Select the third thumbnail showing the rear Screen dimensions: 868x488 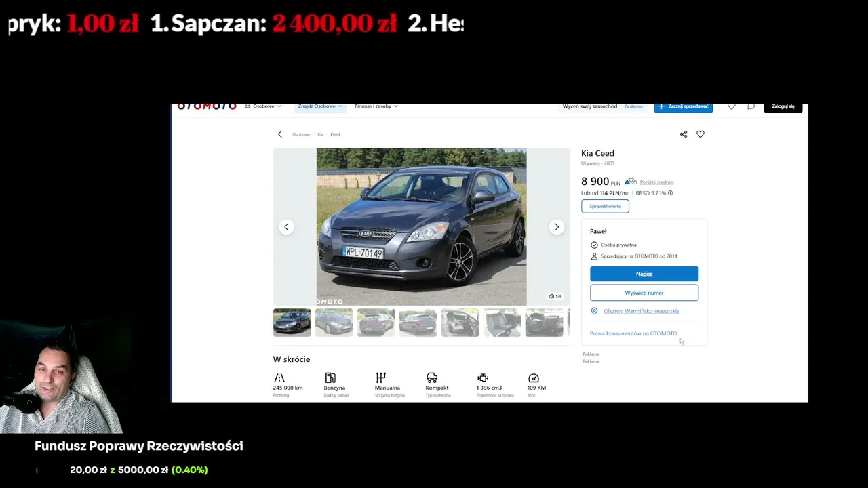tap(376, 323)
